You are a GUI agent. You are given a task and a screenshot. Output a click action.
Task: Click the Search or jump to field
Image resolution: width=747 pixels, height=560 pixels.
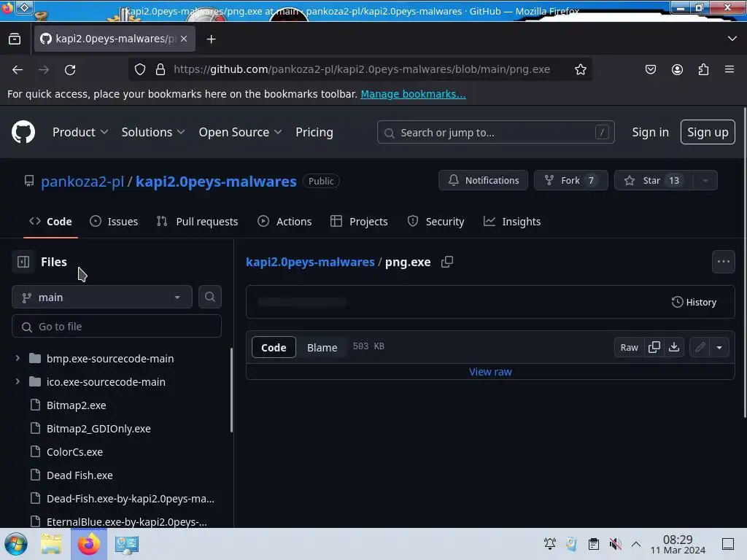[495, 133]
